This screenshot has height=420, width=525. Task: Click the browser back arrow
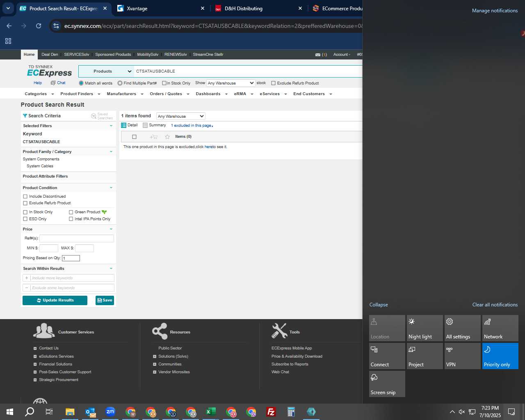click(9, 26)
